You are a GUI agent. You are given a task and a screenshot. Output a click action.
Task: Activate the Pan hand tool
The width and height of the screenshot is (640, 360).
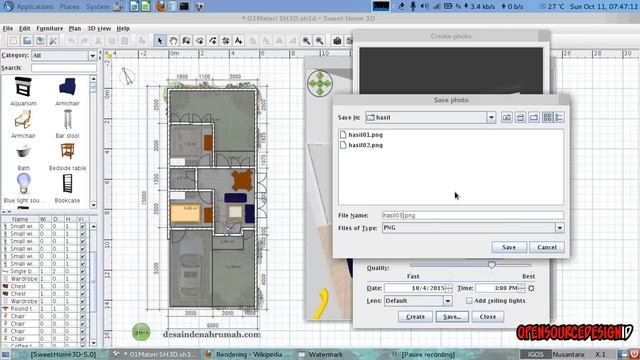[x=173, y=41]
